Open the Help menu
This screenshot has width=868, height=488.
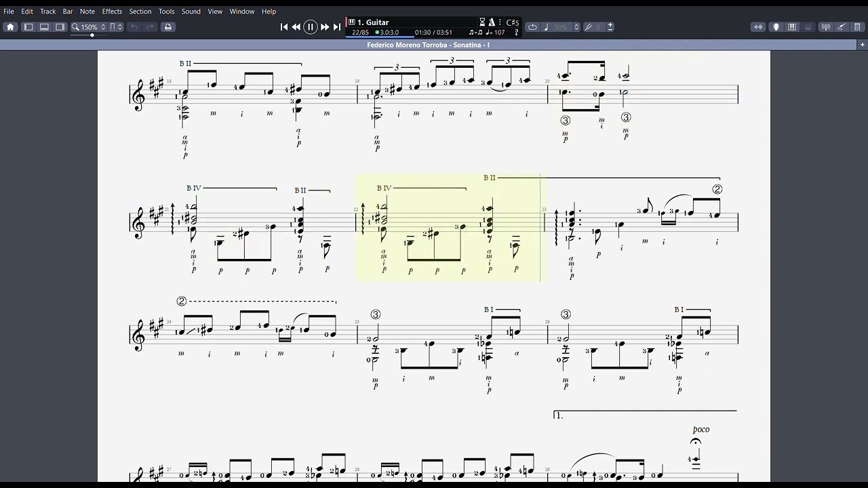coord(269,12)
